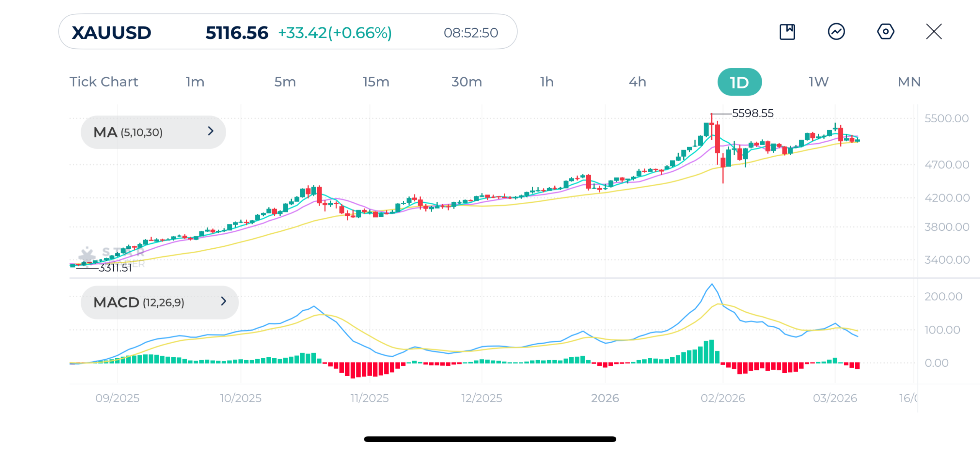Click the MACD selector chevron arrow

(224, 302)
